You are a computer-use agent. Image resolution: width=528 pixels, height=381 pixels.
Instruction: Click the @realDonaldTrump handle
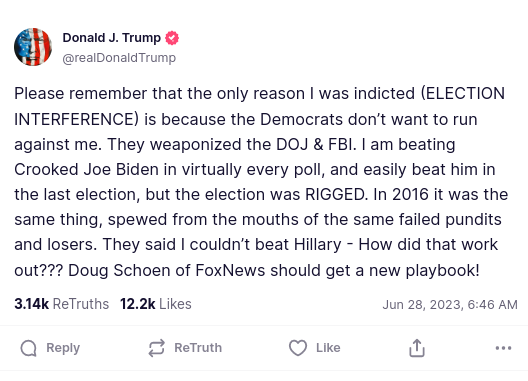pos(119,58)
